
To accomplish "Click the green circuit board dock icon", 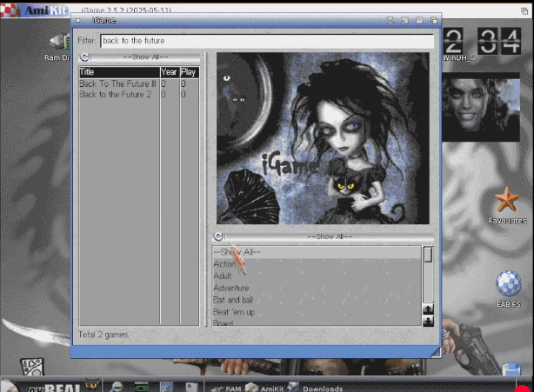I will pyautogui.click(x=142, y=388).
